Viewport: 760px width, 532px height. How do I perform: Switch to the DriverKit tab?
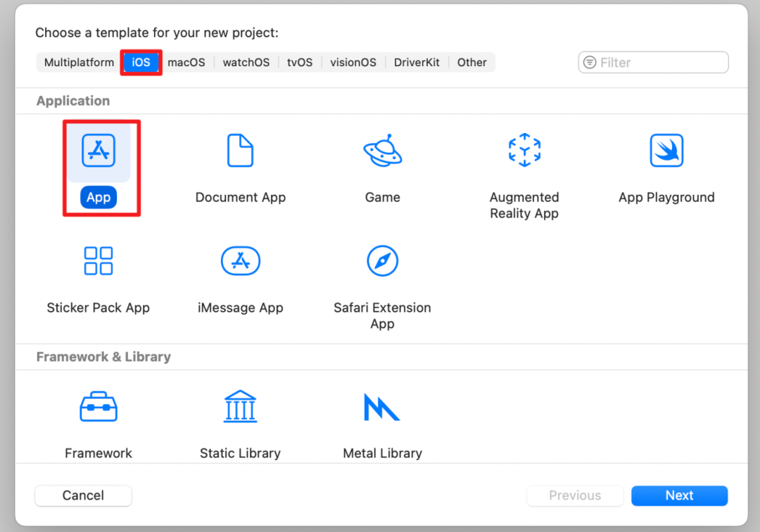417,63
